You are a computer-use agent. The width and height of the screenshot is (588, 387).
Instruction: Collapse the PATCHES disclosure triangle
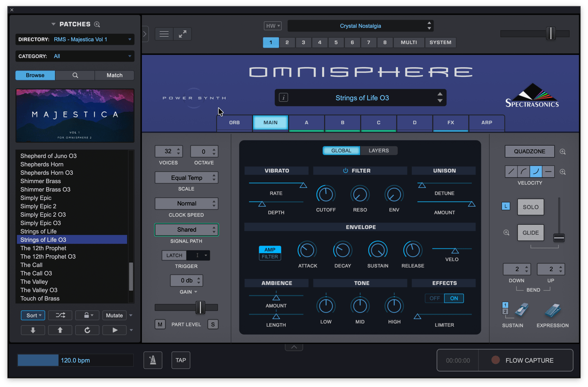53,24
